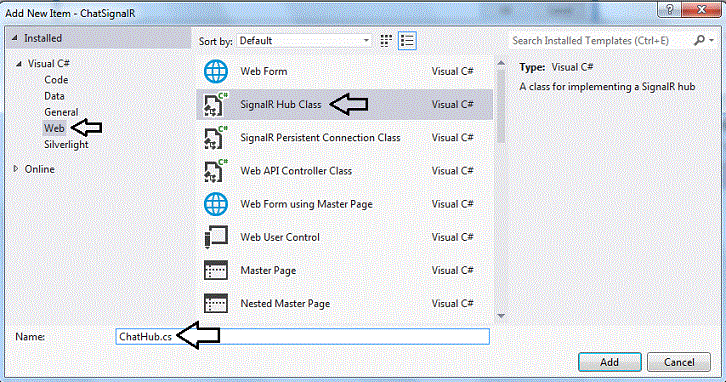Viewport: 726px width, 382px height.
Task: Switch to medium icons list view
Action: 407,41
